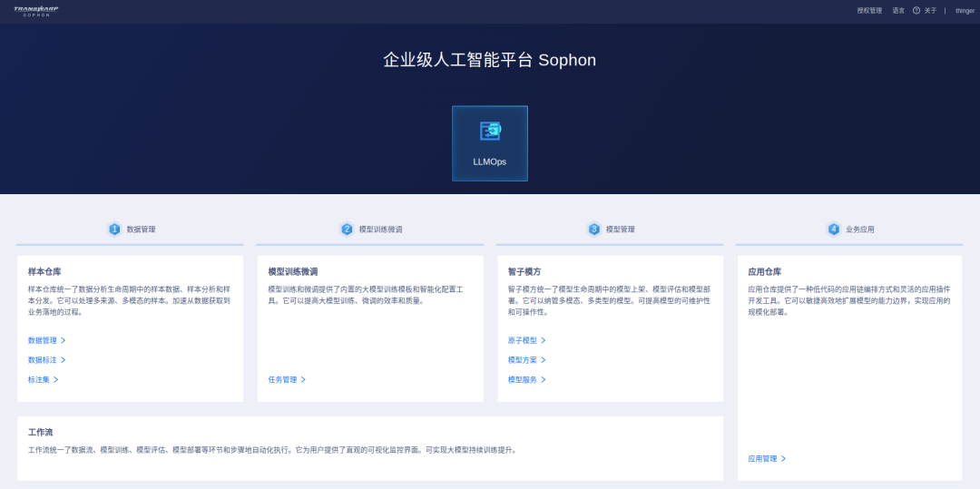The image size is (980, 489).
Task: Open 授权管理 in the top bar
Action: (x=869, y=11)
